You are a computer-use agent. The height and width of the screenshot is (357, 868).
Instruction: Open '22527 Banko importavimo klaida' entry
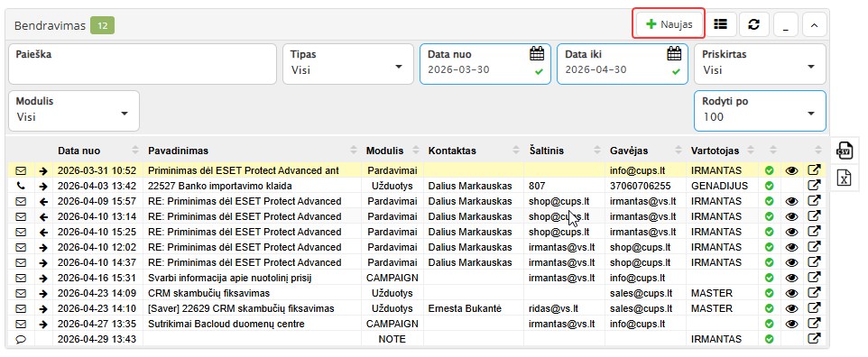tap(220, 186)
